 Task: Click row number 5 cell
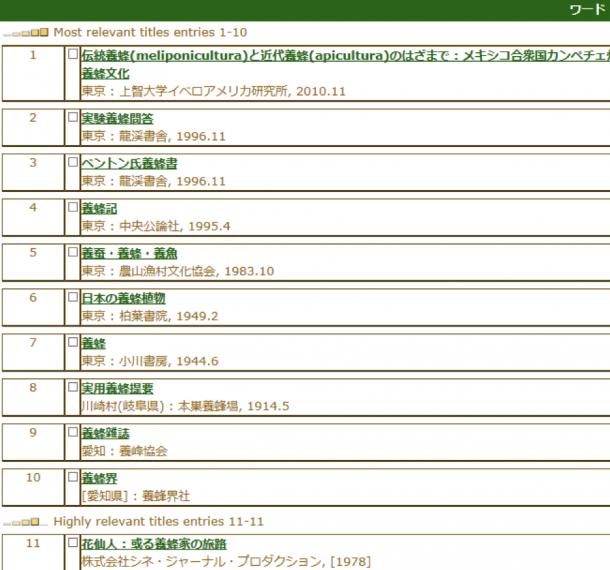(33, 262)
